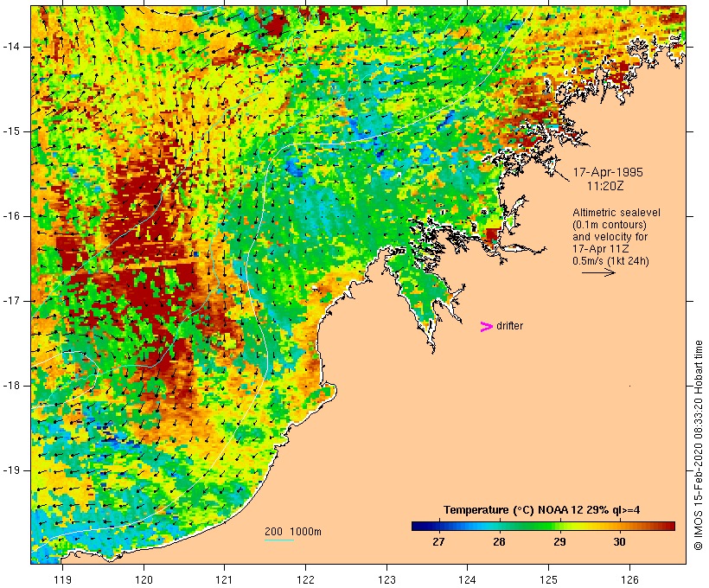Click the longitude axis label '121'
Image resolution: width=709 pixels, height=588 pixels.
click(224, 579)
